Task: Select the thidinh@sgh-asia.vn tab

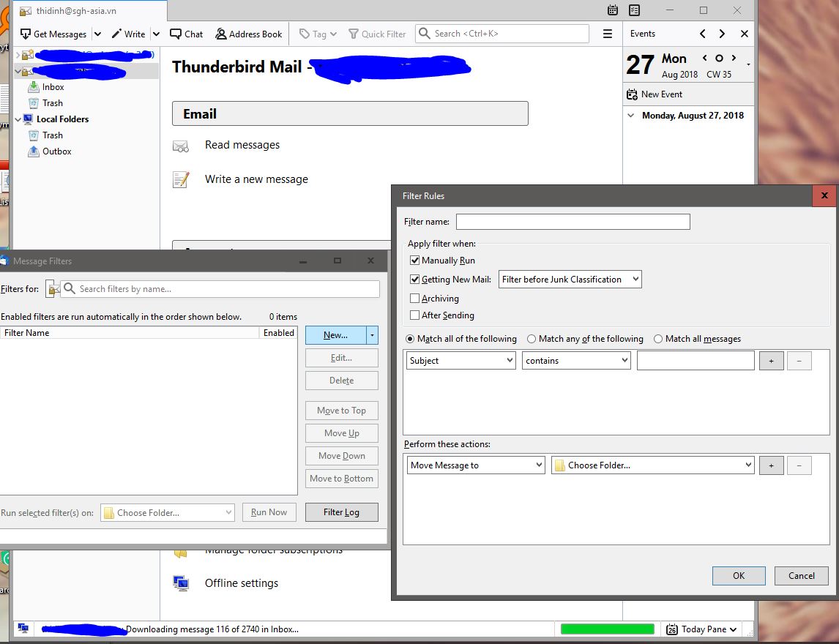Action: click(90, 11)
